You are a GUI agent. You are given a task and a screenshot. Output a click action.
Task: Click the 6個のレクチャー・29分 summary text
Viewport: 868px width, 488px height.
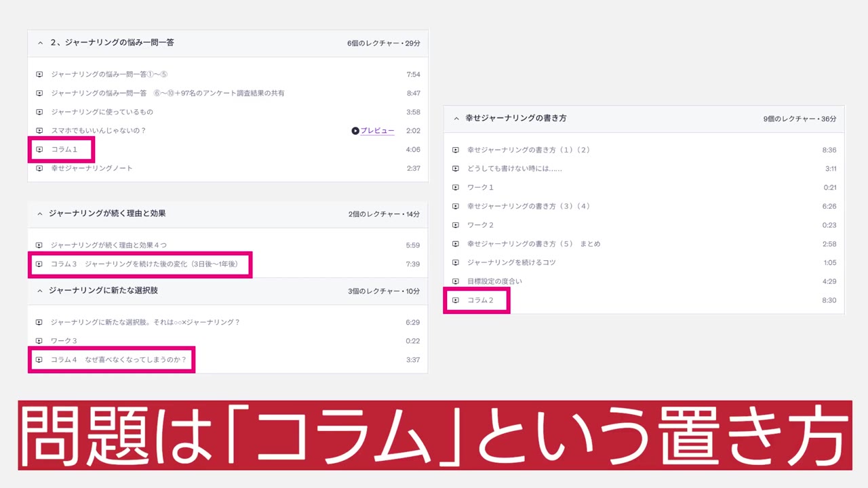pyautogui.click(x=383, y=43)
